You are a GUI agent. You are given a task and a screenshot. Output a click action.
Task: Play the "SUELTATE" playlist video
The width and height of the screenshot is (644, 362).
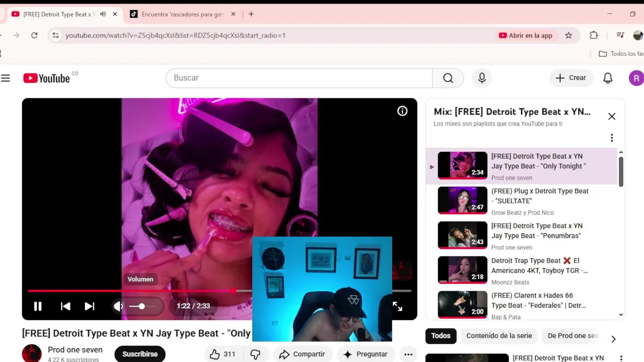(522, 201)
